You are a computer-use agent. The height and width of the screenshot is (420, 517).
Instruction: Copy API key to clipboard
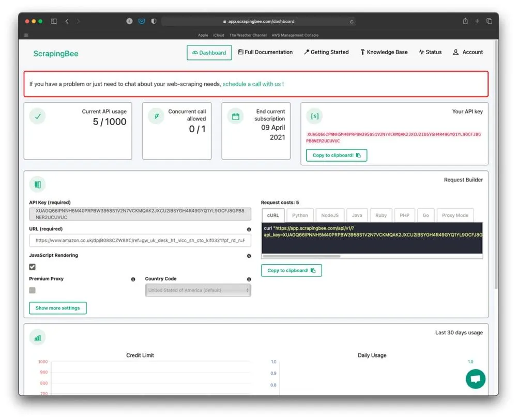click(337, 155)
